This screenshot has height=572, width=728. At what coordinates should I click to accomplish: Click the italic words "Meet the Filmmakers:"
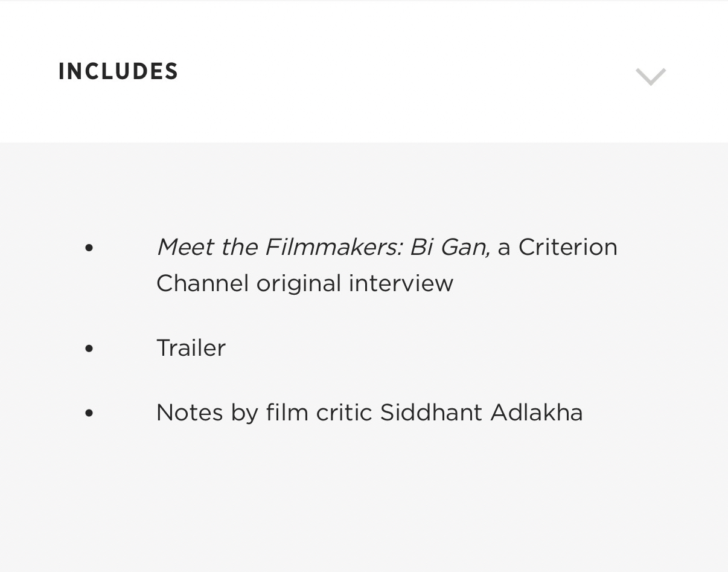tap(280, 247)
